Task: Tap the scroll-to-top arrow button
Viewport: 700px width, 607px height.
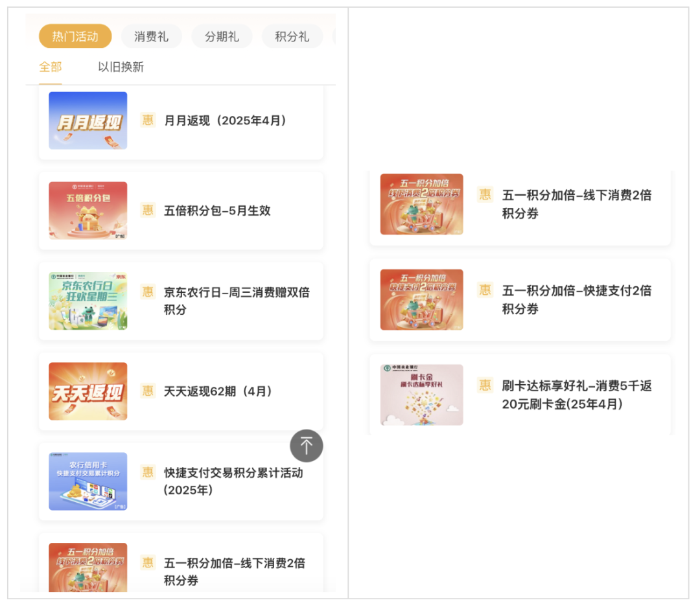Action: 306,446
